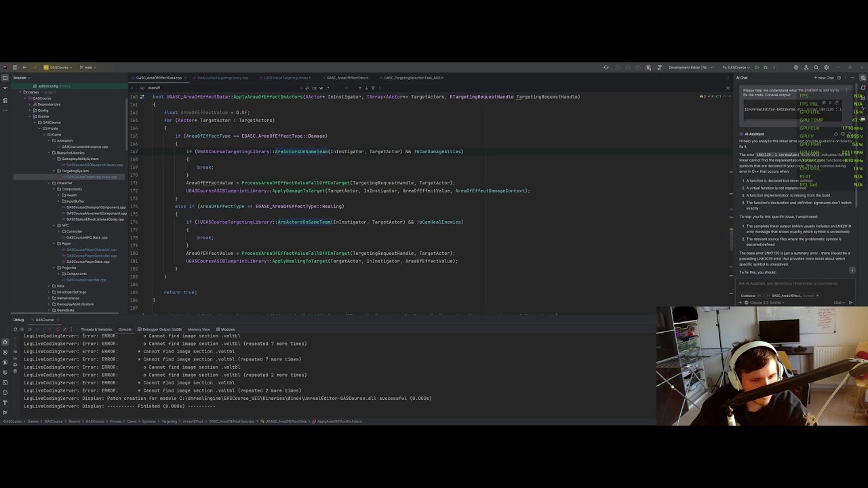The width and height of the screenshot is (868, 488).
Task: Navigate back with the left arrow
Action: point(24,67)
